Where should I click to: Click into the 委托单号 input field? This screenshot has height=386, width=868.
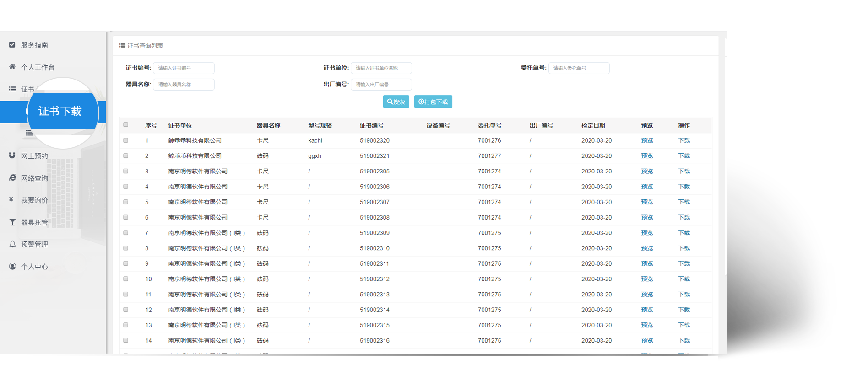pyautogui.click(x=579, y=68)
